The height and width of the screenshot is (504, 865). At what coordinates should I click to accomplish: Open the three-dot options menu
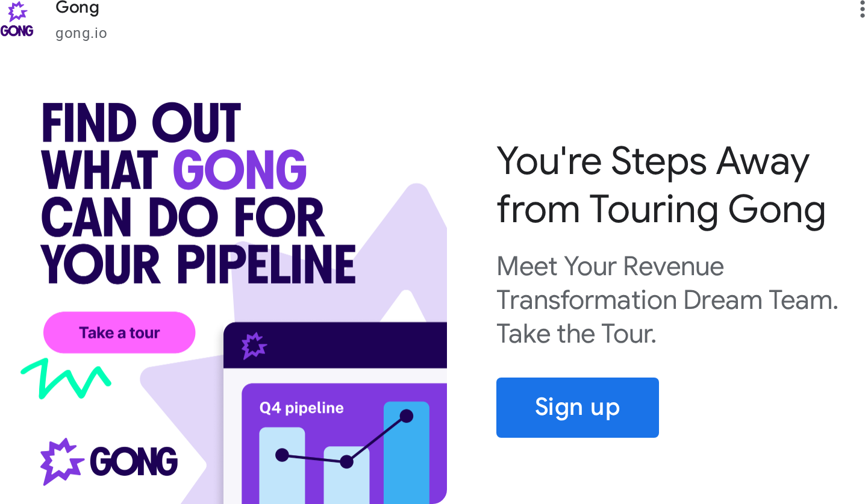[x=862, y=10]
